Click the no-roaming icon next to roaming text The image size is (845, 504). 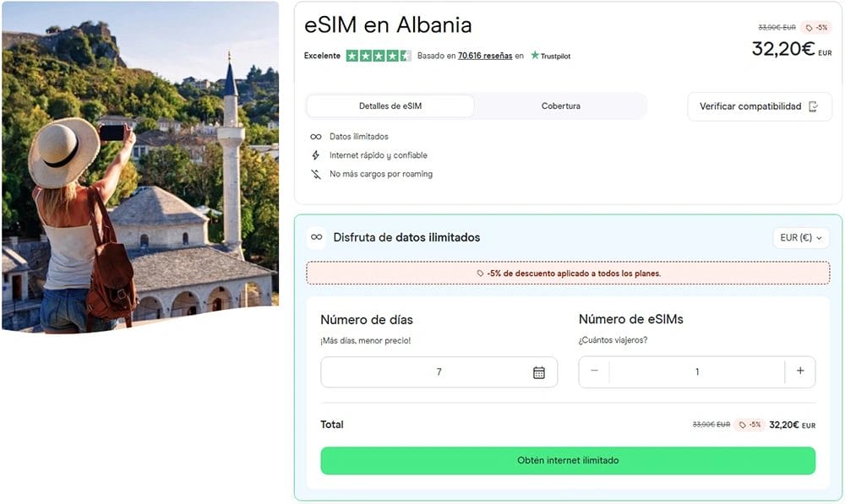point(314,174)
